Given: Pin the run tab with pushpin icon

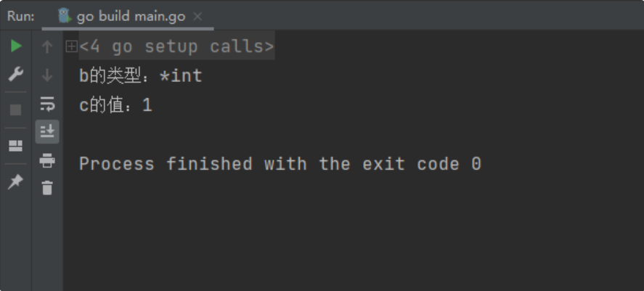Looking at the screenshot, I should [15, 181].
